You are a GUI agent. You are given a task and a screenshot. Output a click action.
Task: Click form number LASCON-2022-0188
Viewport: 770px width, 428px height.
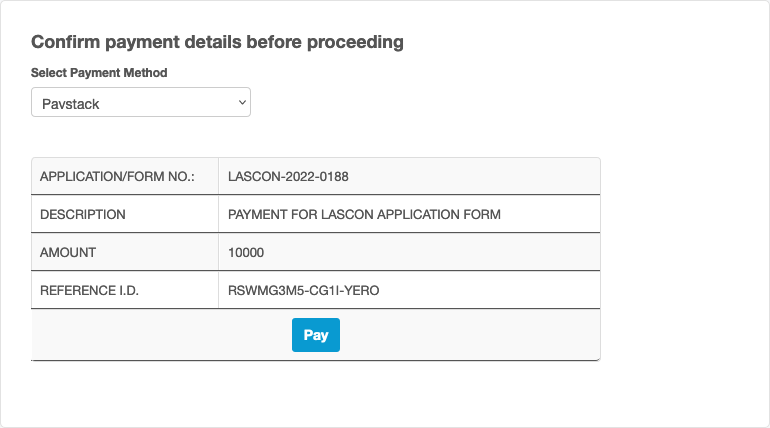[288, 177]
